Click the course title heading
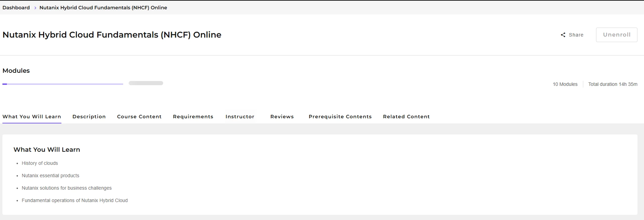 pos(112,35)
